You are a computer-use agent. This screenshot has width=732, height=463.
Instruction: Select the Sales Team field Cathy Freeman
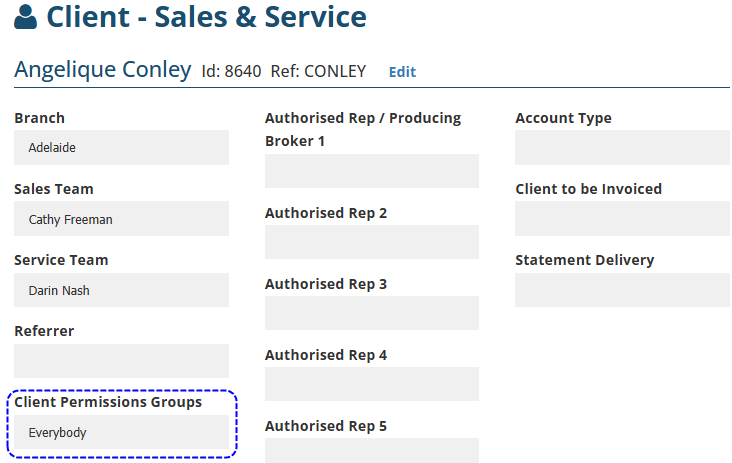121,219
